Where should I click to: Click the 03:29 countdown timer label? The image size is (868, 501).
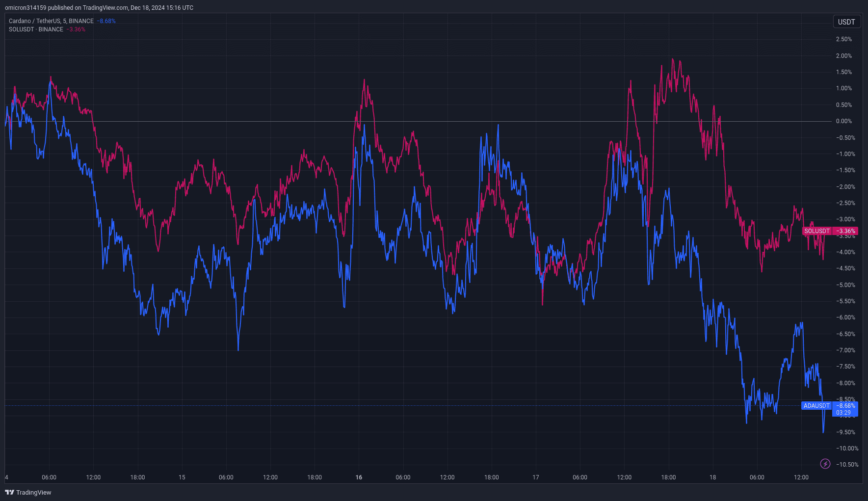pyautogui.click(x=843, y=413)
